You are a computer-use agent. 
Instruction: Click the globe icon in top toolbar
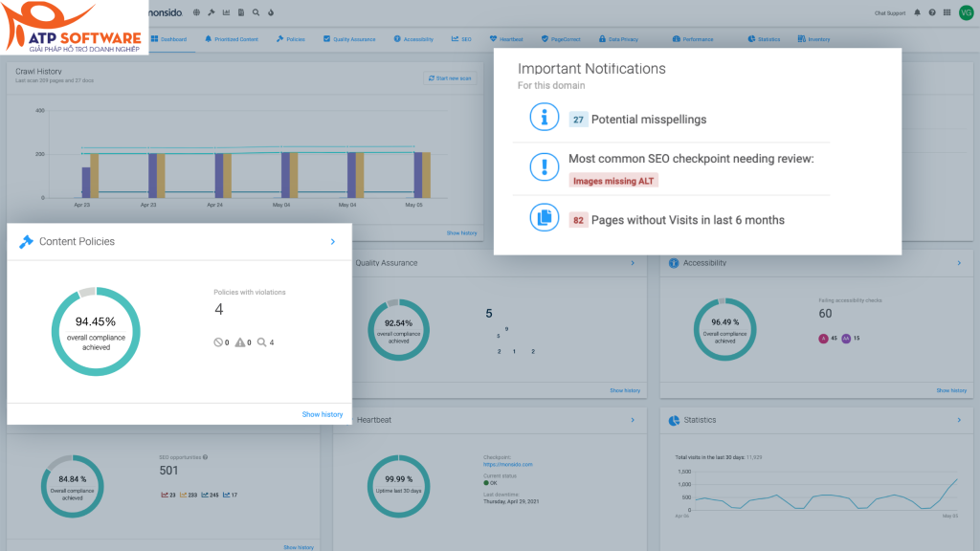coord(196,12)
